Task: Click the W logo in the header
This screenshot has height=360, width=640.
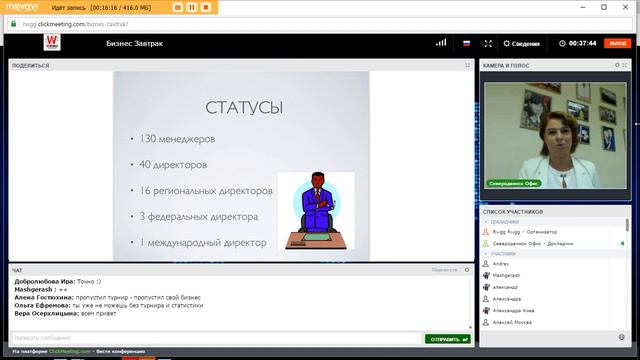Action: click(52, 42)
